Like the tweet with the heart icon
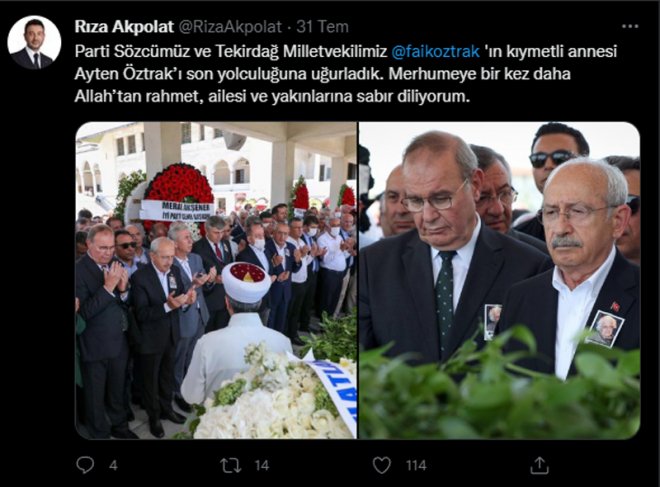 [382, 465]
